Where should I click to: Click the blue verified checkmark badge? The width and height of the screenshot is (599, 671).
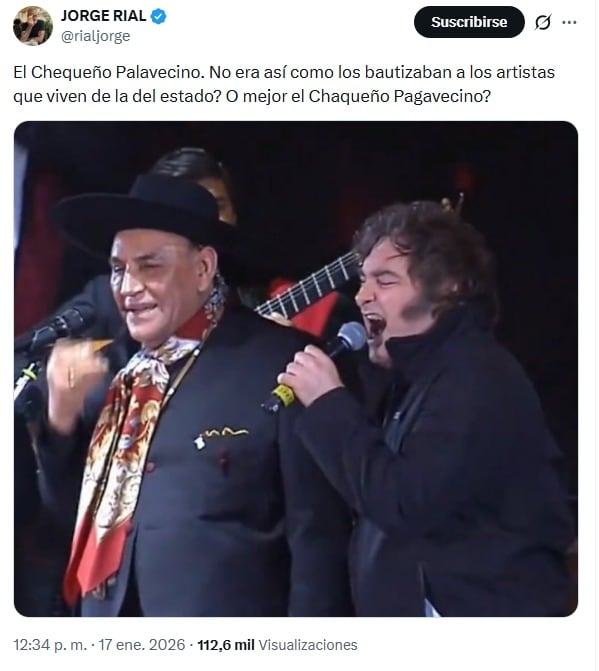click(159, 17)
